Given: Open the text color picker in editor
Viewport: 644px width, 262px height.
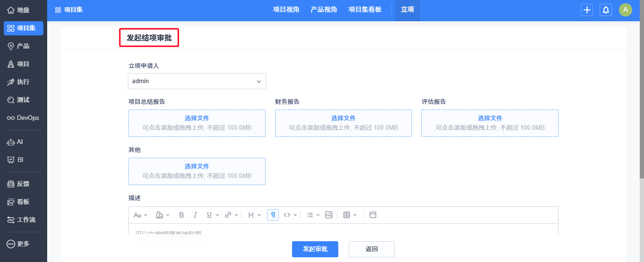Looking at the screenshot, I should [x=162, y=215].
